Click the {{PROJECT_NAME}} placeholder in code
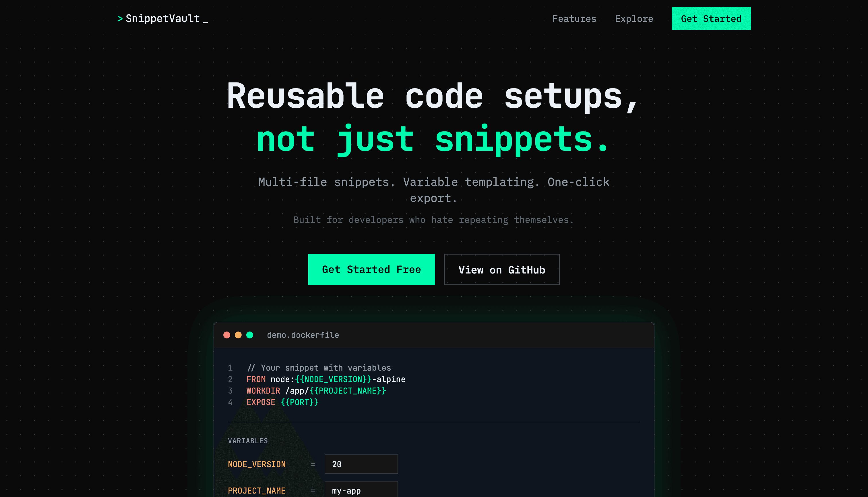 (348, 390)
